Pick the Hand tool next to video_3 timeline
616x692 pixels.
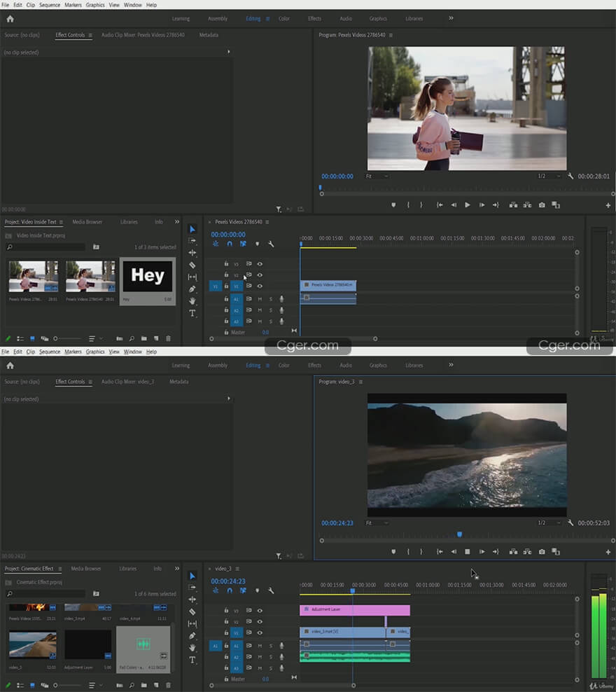click(192, 648)
